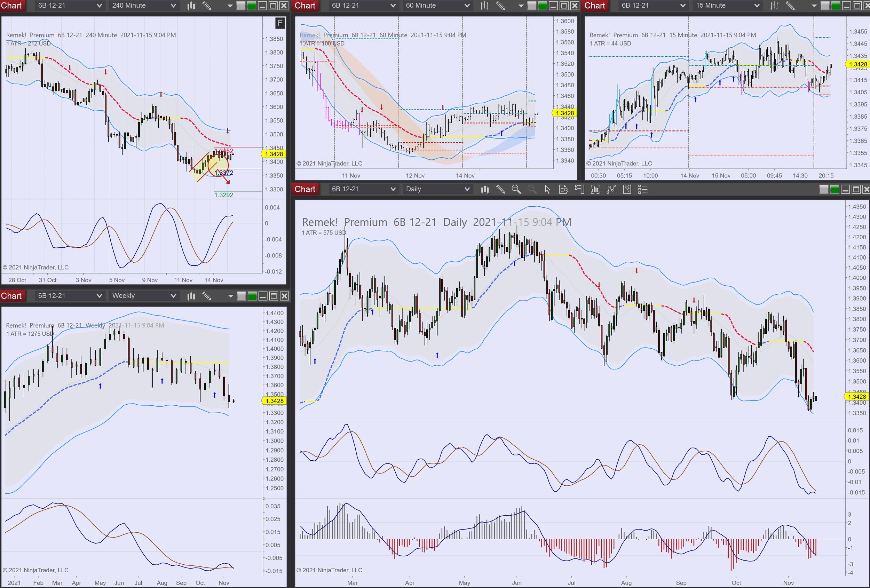Open the 15 Minute interval dropdown

pos(727,6)
